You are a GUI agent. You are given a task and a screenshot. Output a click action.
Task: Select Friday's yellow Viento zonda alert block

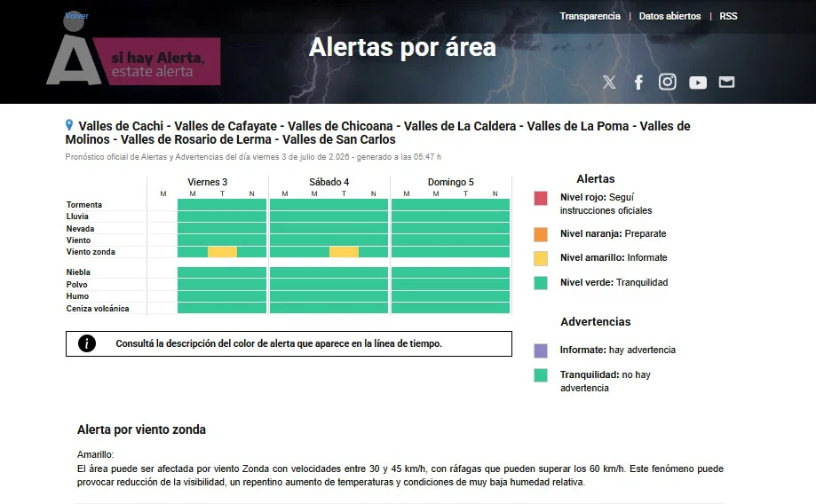tap(222, 252)
